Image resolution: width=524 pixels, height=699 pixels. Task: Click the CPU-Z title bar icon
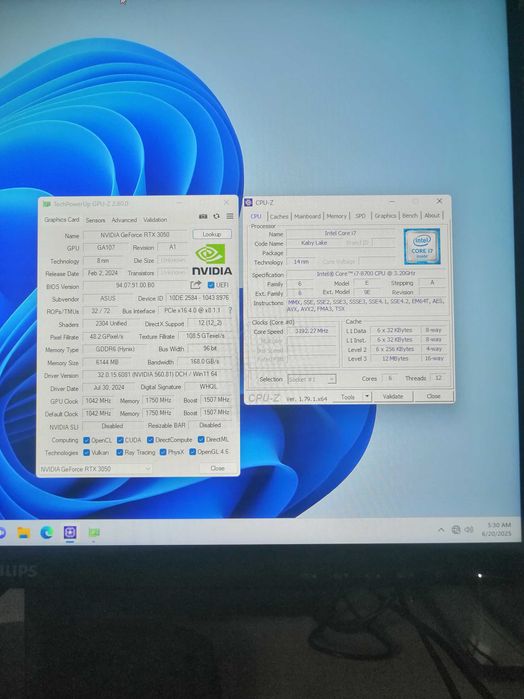pos(248,203)
